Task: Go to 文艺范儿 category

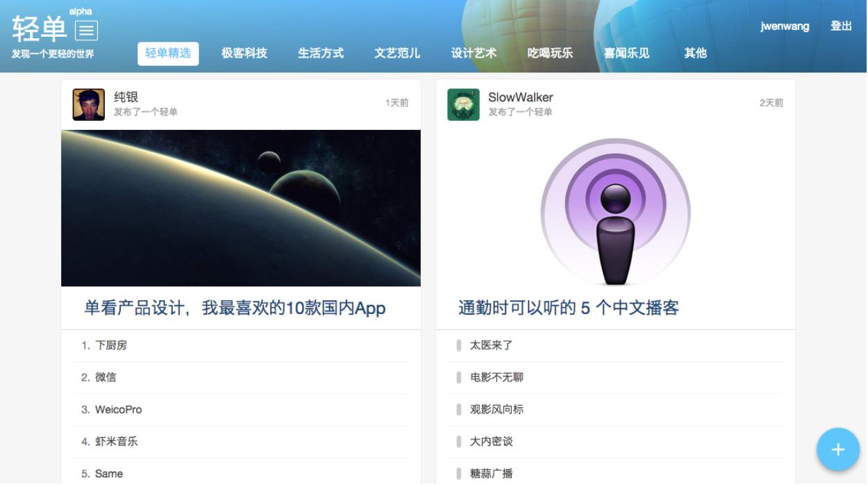Action: click(397, 54)
